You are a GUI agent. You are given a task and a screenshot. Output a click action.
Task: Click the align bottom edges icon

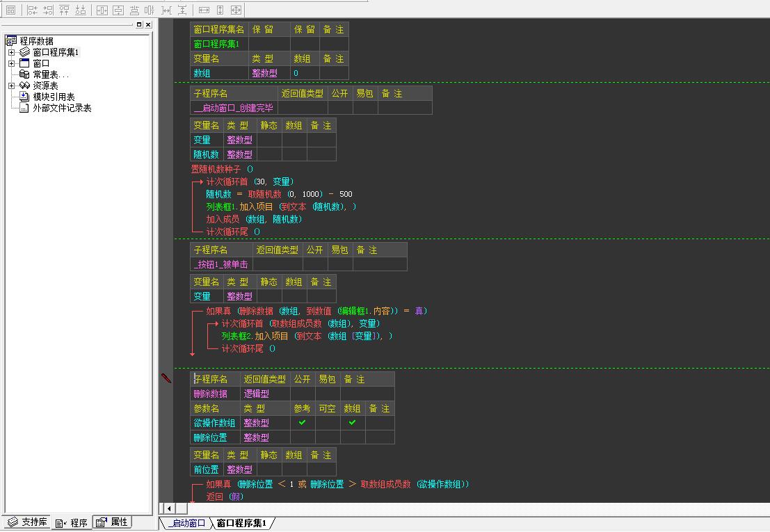(81, 10)
